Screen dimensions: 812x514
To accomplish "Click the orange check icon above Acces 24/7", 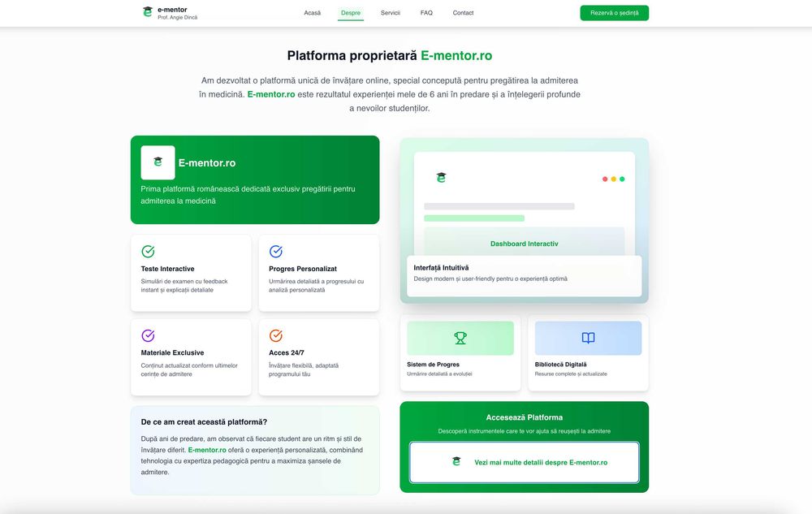I will point(276,335).
